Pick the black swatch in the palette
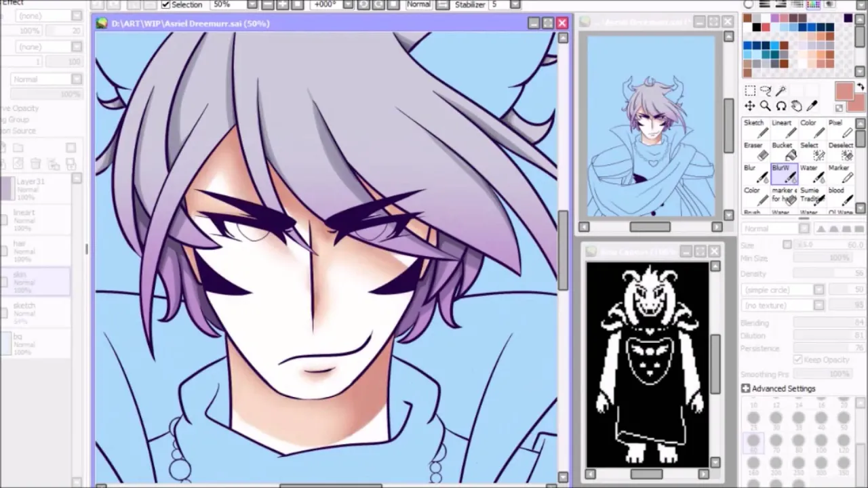Screen dimensions: 868x488 [x=757, y=28]
